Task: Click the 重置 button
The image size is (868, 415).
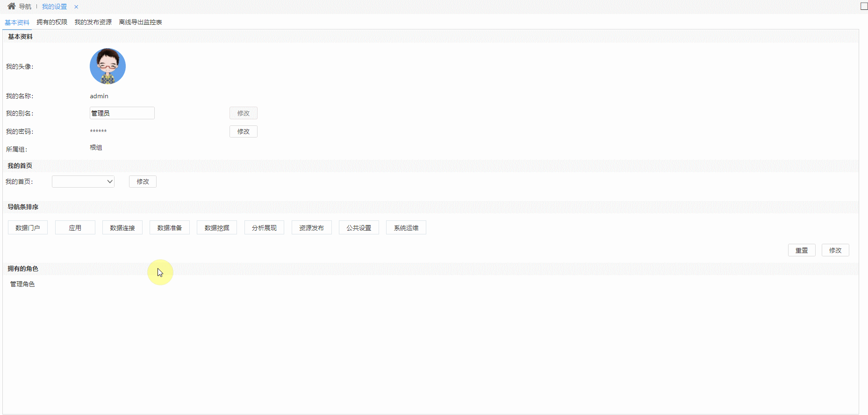Action: pyautogui.click(x=802, y=250)
